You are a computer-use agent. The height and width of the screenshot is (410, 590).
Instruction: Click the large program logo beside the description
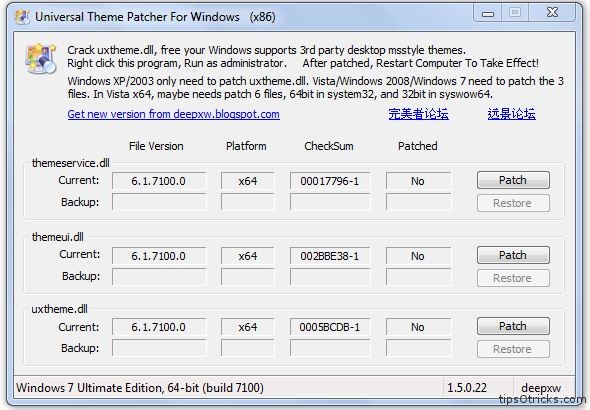click(41, 58)
